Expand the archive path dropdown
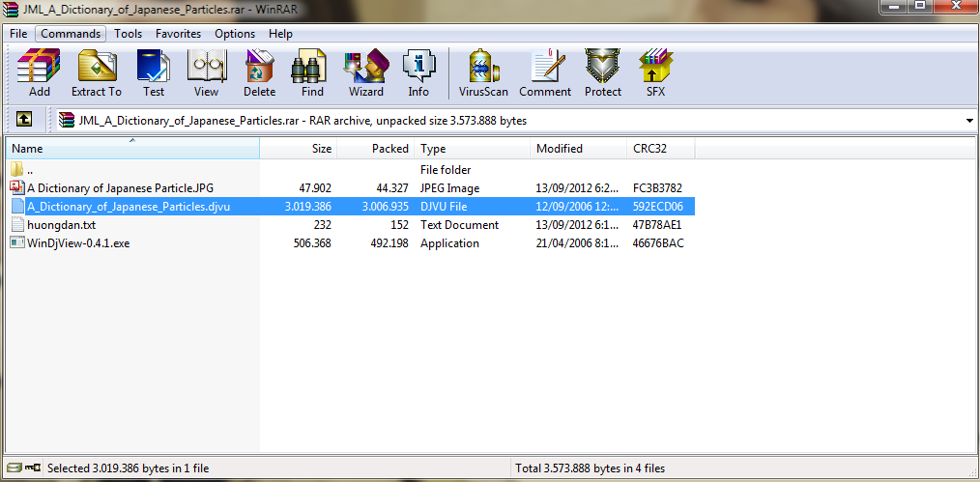The image size is (980, 482). [x=969, y=121]
